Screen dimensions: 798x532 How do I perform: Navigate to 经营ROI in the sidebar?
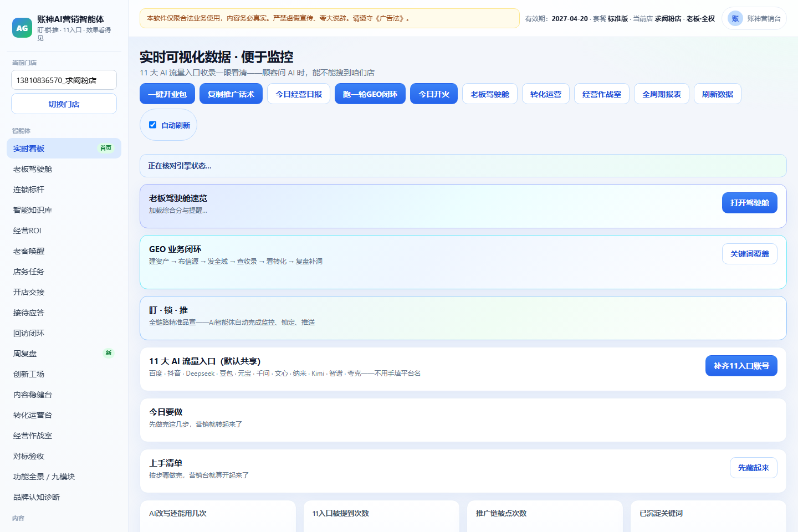pos(64,231)
